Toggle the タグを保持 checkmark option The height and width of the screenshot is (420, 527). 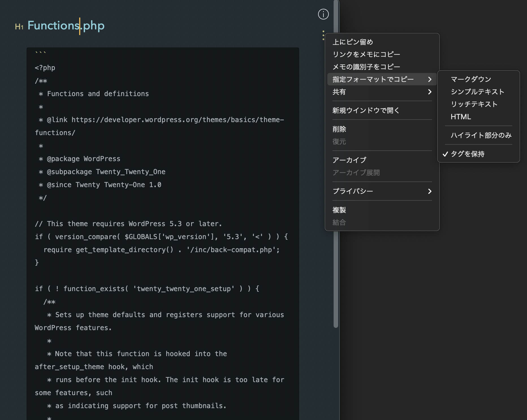coord(467,154)
